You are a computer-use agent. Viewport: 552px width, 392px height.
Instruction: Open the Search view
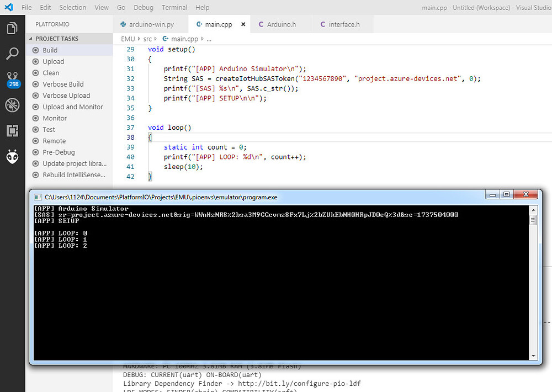pyautogui.click(x=13, y=54)
